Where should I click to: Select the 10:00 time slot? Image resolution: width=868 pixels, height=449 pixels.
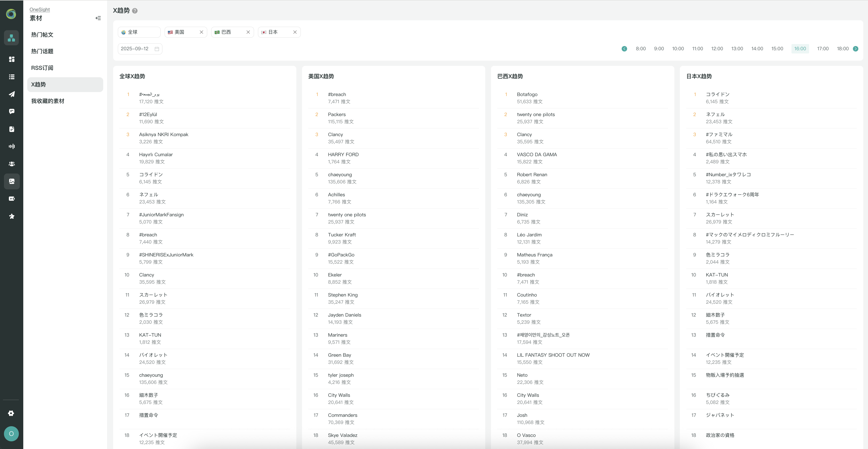pyautogui.click(x=678, y=49)
